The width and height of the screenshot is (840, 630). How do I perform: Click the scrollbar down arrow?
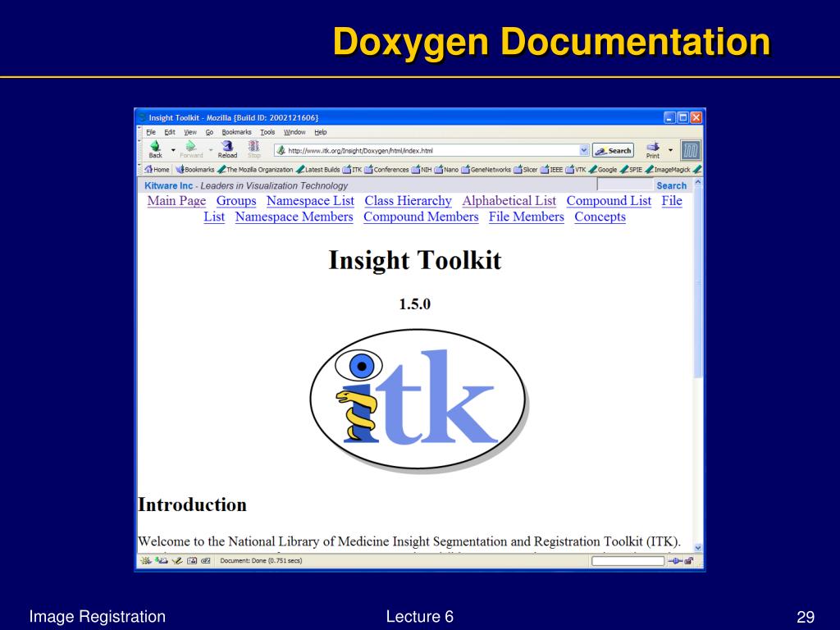click(697, 547)
